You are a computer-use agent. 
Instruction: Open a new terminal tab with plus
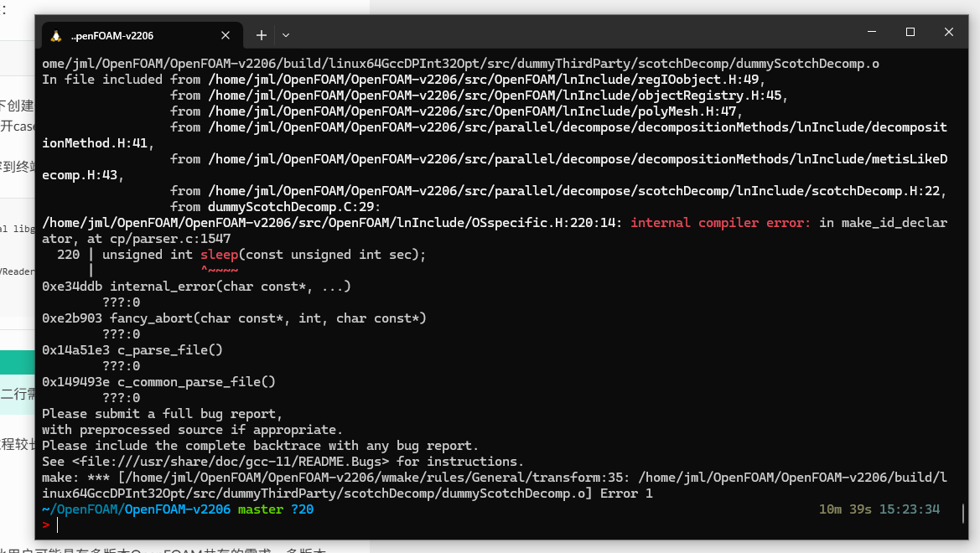(x=262, y=35)
